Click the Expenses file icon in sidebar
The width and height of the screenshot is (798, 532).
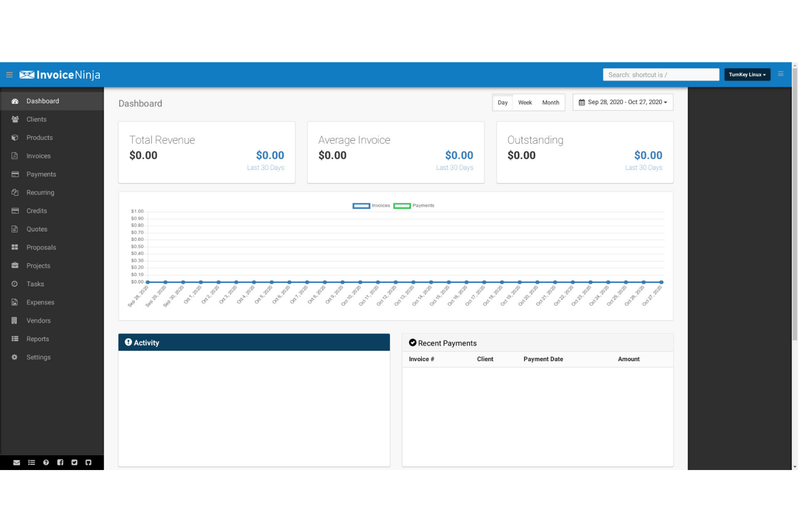(15, 302)
